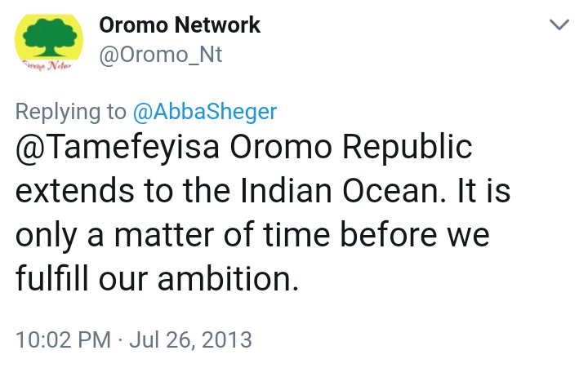The image size is (588, 377).
Task: Open the tweet options chevron menu
Action: pos(559,25)
